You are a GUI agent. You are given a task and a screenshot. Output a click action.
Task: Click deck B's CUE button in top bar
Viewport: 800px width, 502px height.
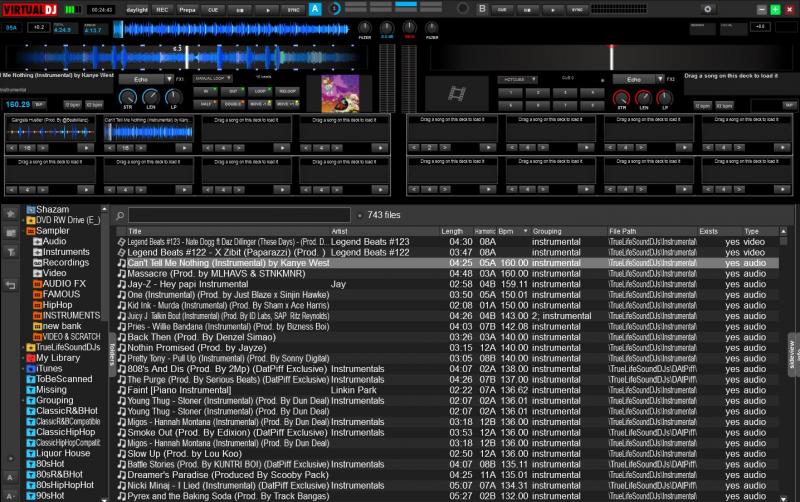tap(502, 9)
